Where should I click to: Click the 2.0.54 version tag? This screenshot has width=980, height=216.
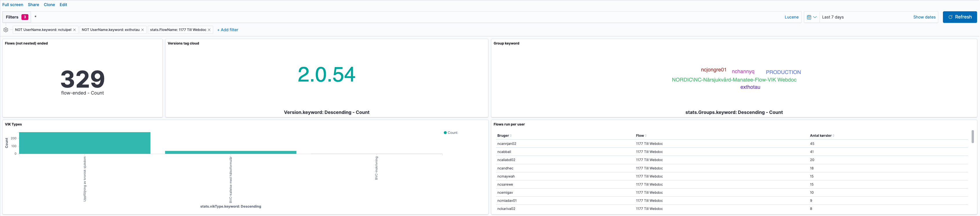tap(326, 74)
